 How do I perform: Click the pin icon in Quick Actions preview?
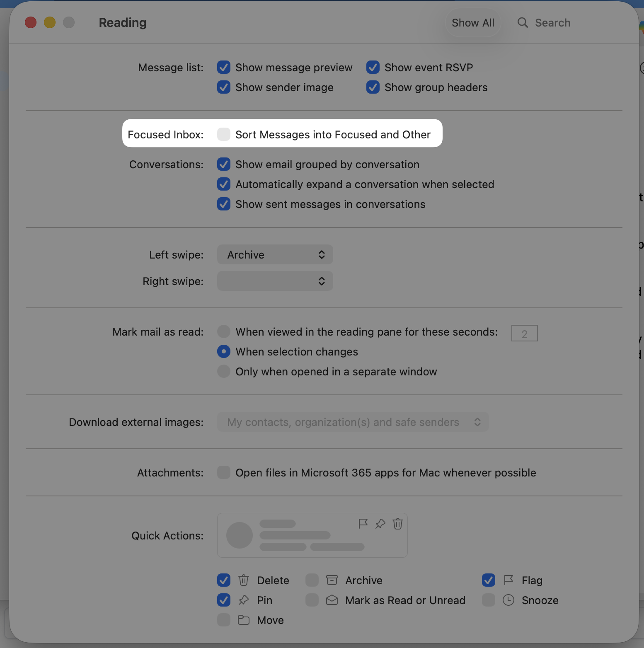(380, 524)
